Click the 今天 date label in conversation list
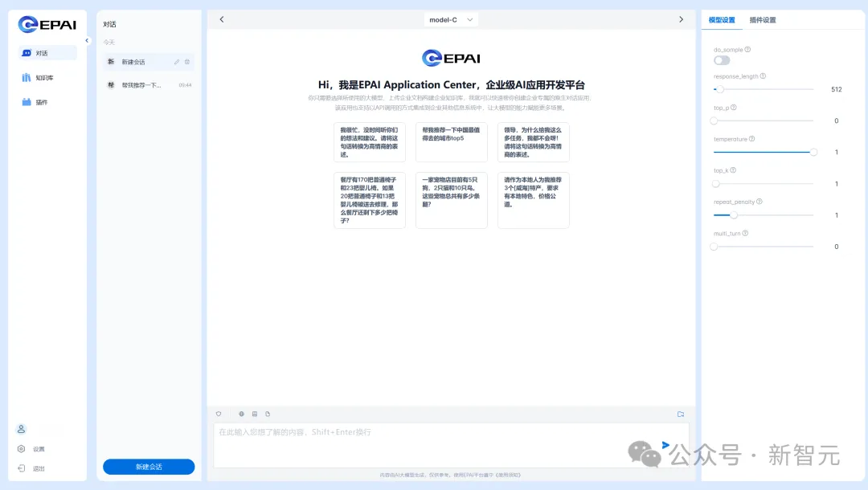The width and height of the screenshot is (868, 490). pos(109,42)
